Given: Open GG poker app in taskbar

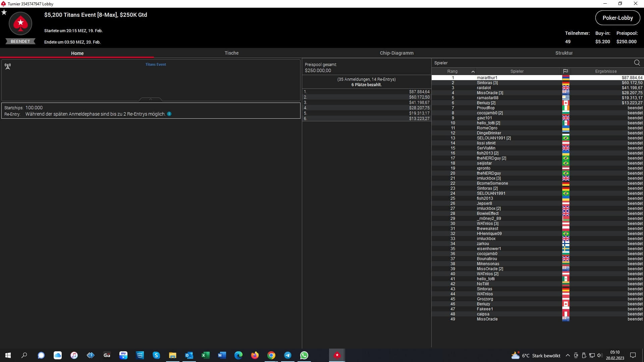Looking at the screenshot, I should 107,355.
